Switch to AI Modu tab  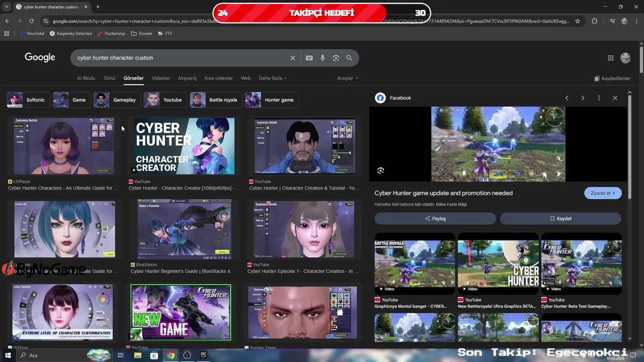tap(86, 78)
